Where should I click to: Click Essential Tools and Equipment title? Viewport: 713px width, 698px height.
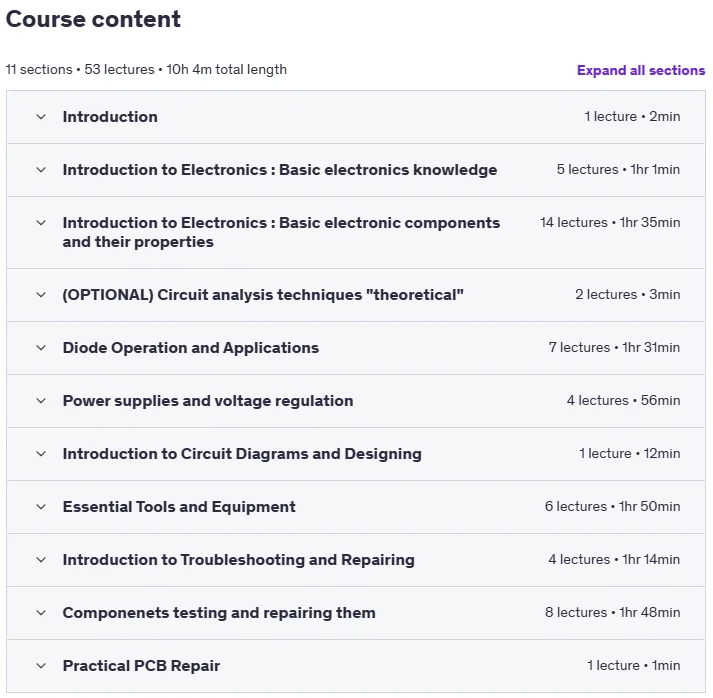coord(179,507)
